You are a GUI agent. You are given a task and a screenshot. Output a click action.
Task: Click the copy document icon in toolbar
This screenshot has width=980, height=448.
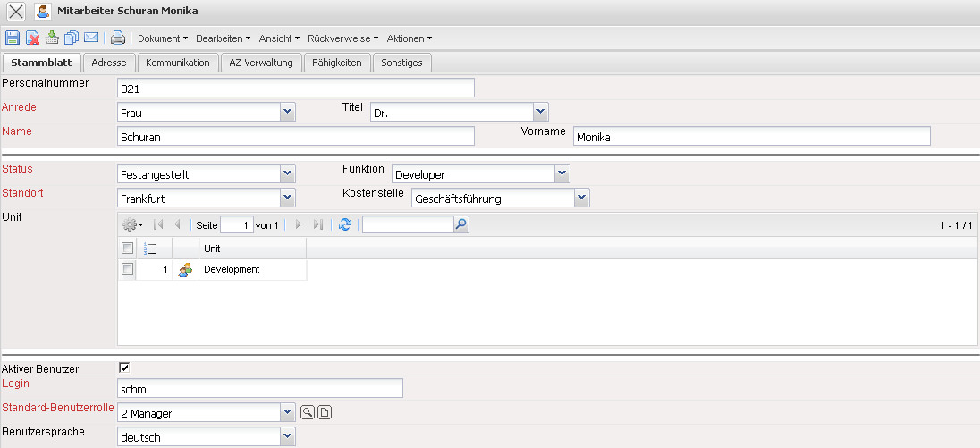click(x=72, y=38)
